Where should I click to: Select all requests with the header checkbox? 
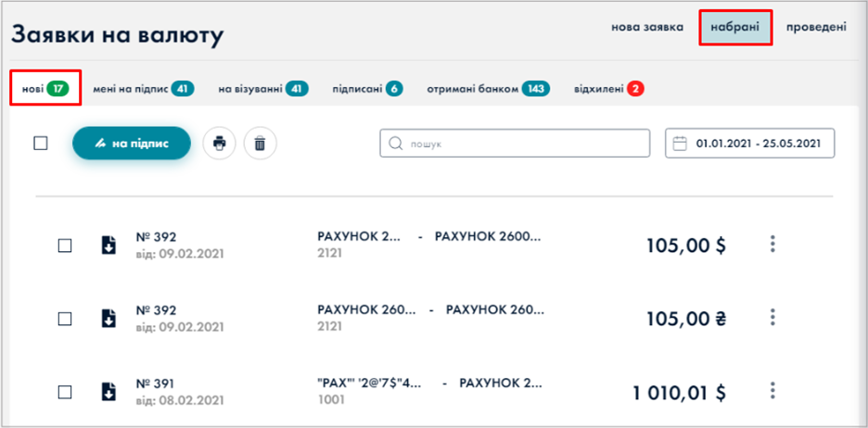pos(41,144)
